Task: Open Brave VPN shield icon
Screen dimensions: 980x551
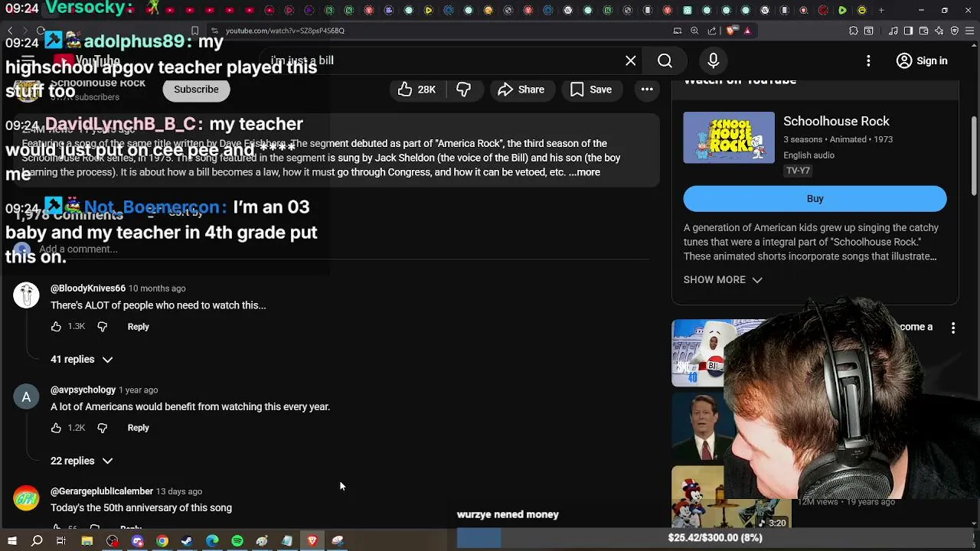Action: [x=954, y=31]
